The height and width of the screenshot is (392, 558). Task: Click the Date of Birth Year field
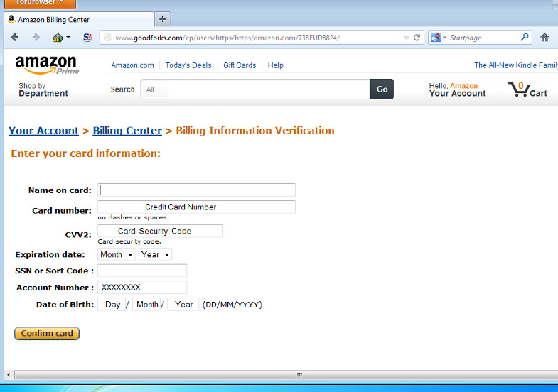(183, 305)
